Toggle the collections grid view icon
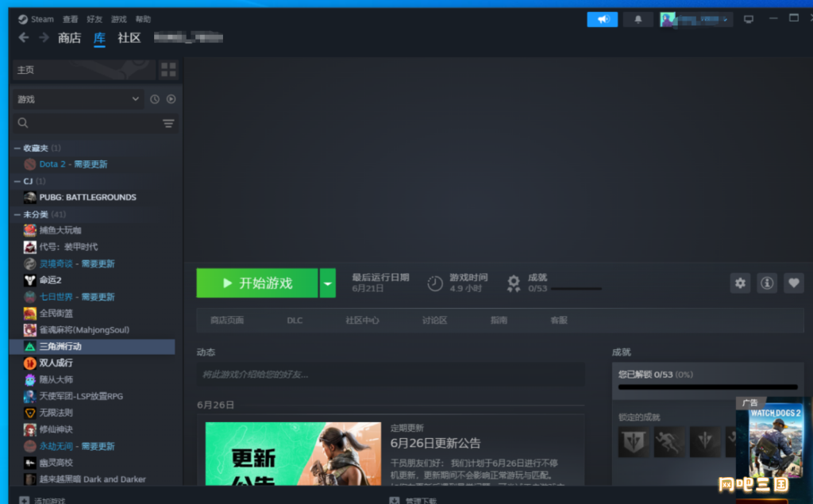The height and width of the screenshot is (504, 813). [x=168, y=70]
